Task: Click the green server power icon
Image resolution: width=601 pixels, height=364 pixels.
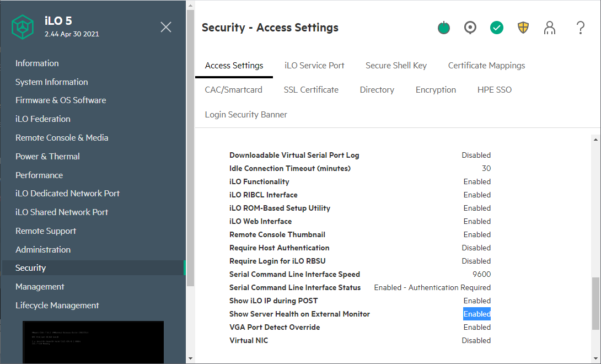Action: 443,28
